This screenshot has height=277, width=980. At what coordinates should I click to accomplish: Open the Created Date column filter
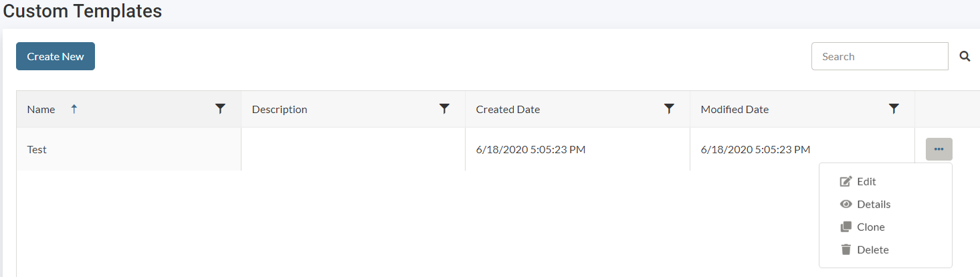[669, 109]
